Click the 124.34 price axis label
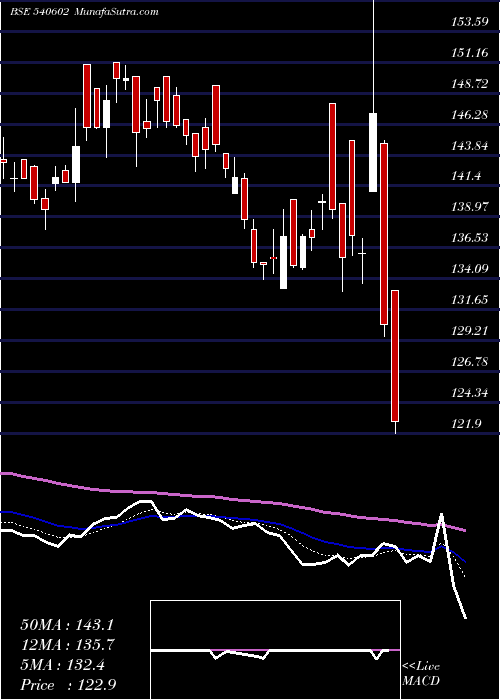This screenshot has height=700, width=500. [470, 393]
